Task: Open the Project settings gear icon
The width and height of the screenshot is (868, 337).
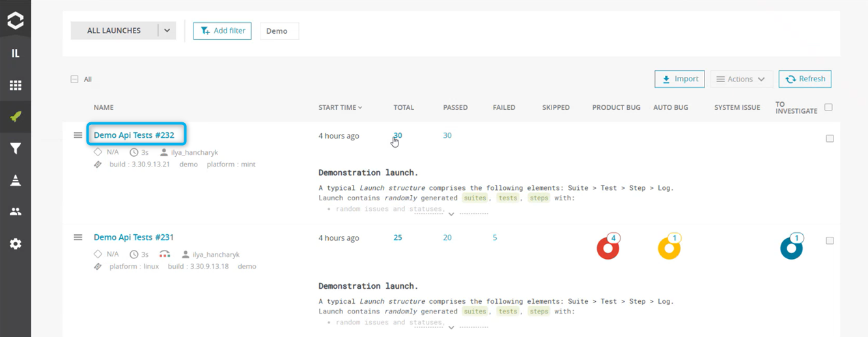Action: (16, 243)
